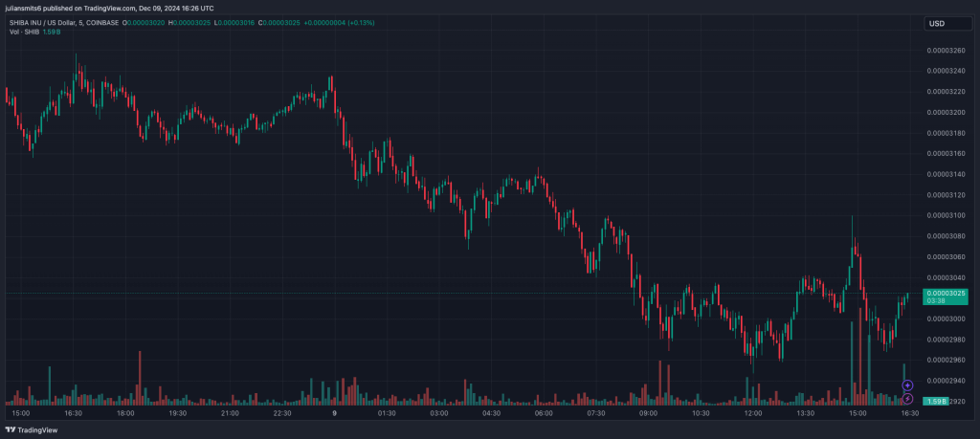Click the 0.00003220 price axis label
Viewport: 980px width, 439px height.
click(x=947, y=92)
